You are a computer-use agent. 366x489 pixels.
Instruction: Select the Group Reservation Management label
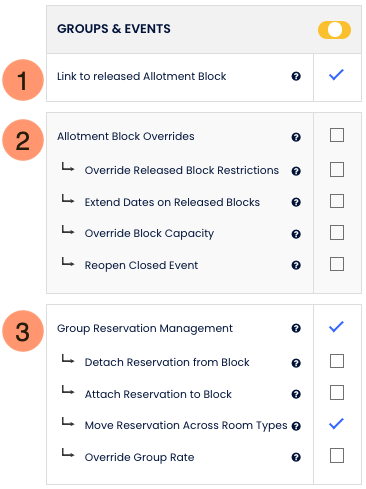point(145,328)
